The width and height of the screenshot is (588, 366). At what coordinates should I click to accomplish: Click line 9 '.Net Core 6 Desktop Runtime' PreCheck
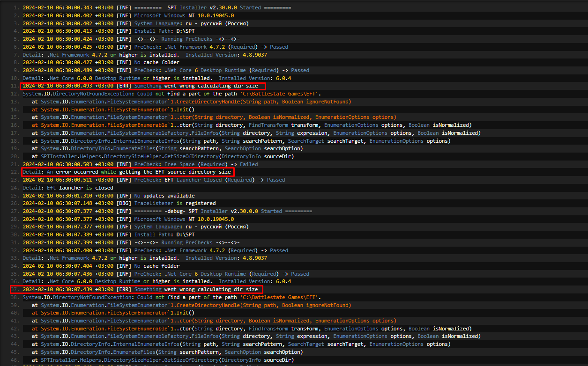coord(166,70)
